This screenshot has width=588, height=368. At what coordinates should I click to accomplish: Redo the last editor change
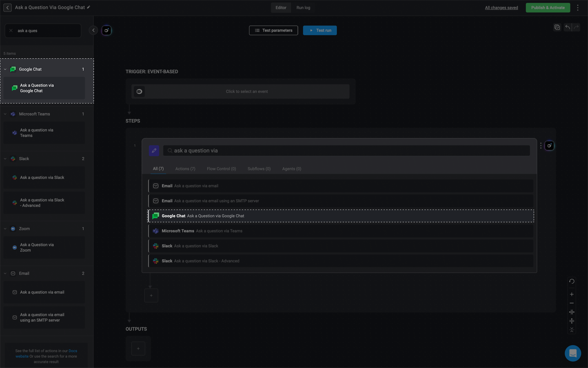(576, 27)
